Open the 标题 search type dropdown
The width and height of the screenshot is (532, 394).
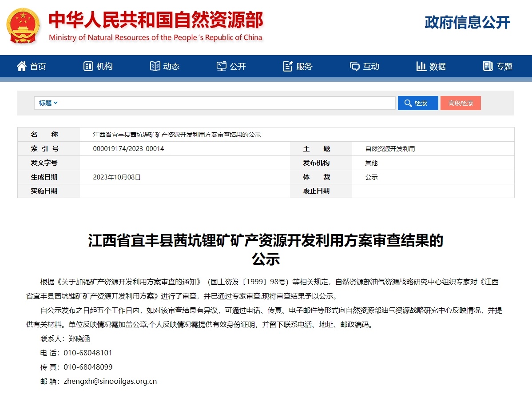tap(48, 103)
